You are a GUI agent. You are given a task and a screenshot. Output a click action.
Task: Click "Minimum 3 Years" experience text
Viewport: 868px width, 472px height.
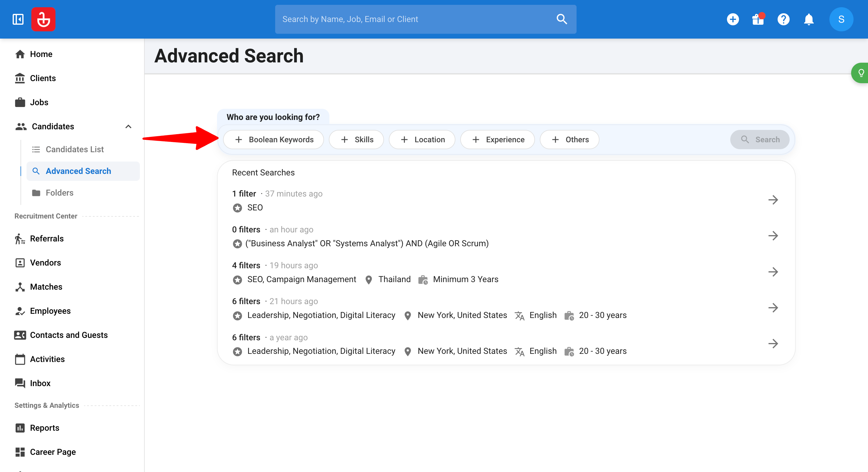click(465, 279)
